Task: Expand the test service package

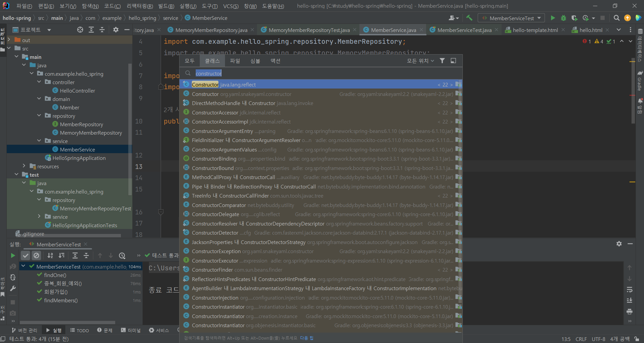Action: click(x=39, y=217)
